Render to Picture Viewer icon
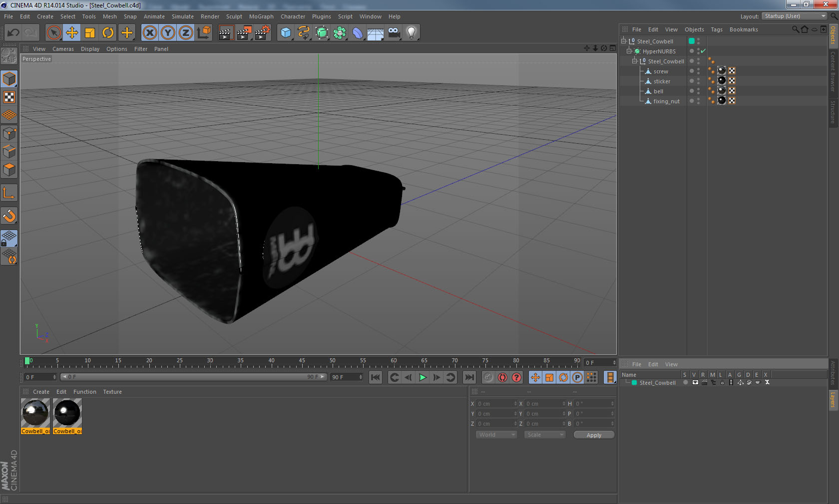Image resolution: width=839 pixels, height=504 pixels. coord(244,33)
